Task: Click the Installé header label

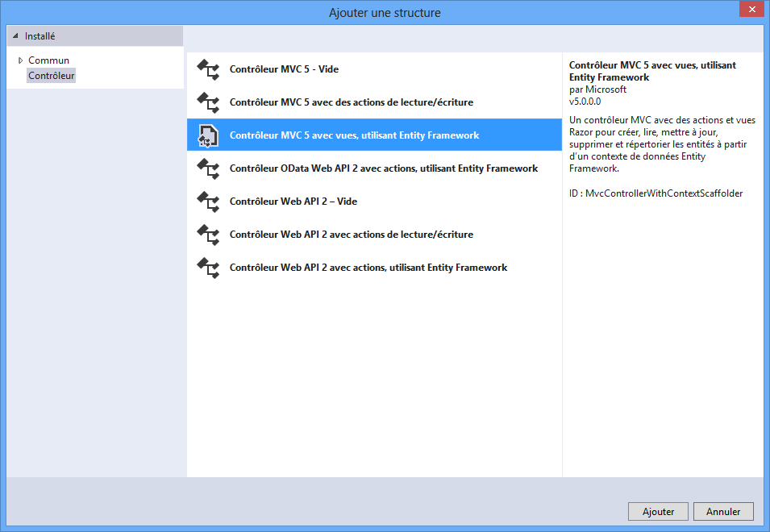Action: pos(40,35)
